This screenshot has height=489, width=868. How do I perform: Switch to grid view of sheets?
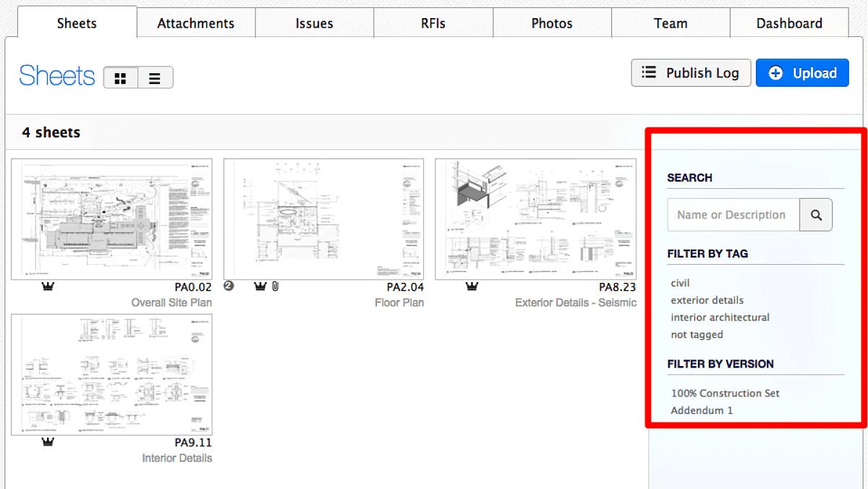pyautogui.click(x=121, y=77)
